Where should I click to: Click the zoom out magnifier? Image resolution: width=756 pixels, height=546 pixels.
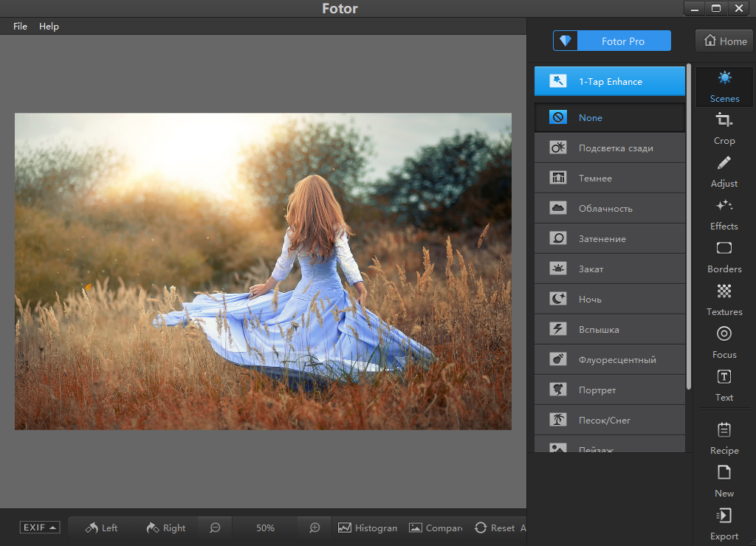click(215, 528)
